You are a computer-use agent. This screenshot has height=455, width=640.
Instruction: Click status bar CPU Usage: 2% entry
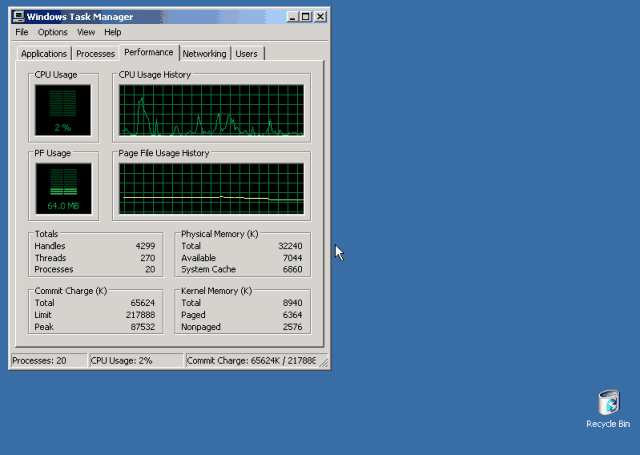pyautogui.click(x=136, y=361)
